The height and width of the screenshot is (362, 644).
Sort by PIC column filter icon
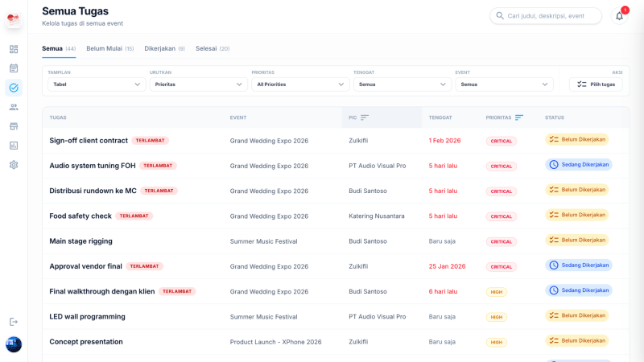pos(365,117)
